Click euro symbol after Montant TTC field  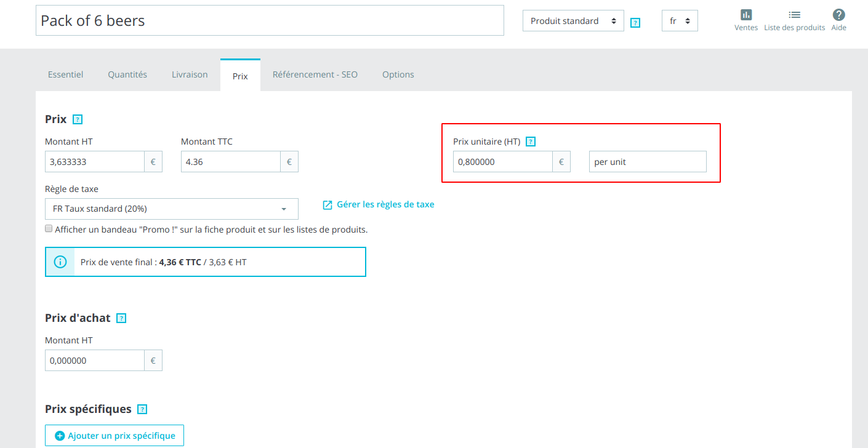click(289, 162)
